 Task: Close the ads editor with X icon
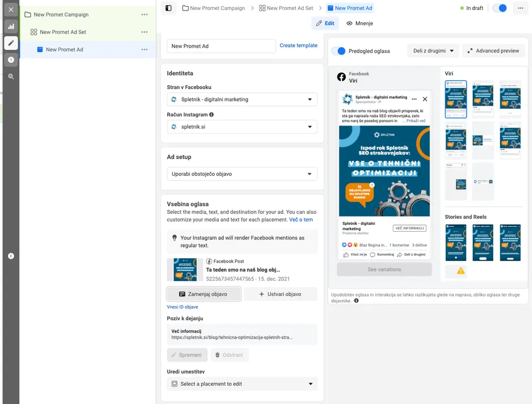tap(11, 9)
